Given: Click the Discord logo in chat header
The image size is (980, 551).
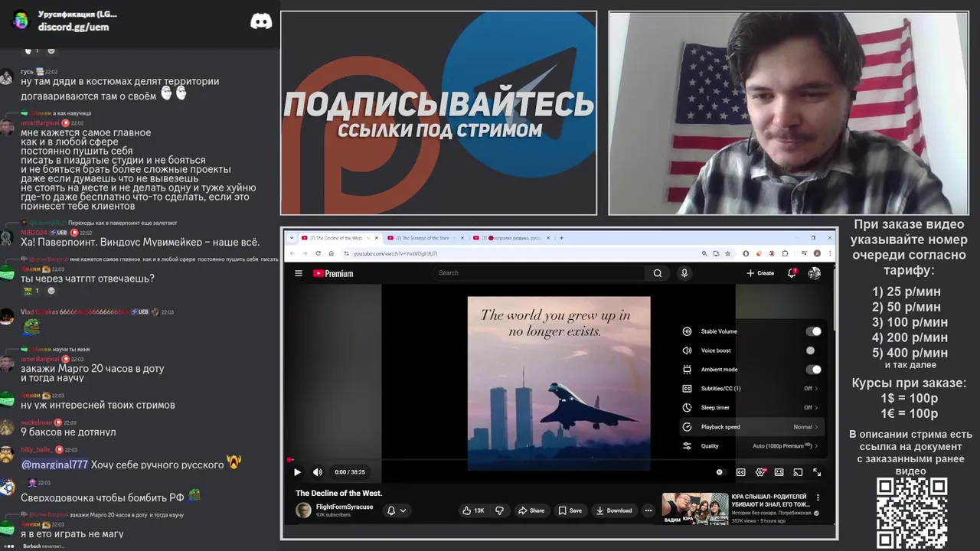Looking at the screenshot, I should [261, 21].
